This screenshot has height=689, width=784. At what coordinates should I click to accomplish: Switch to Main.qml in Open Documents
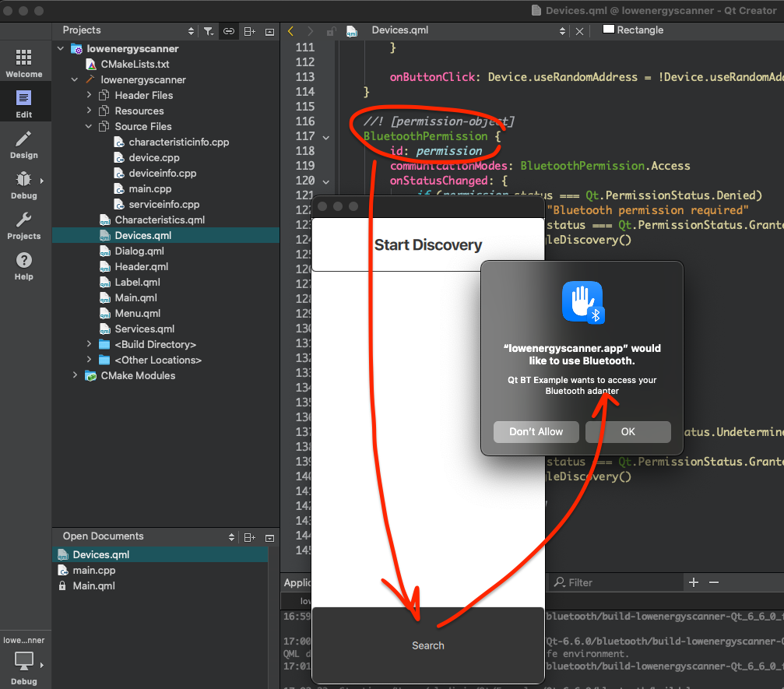pos(93,585)
